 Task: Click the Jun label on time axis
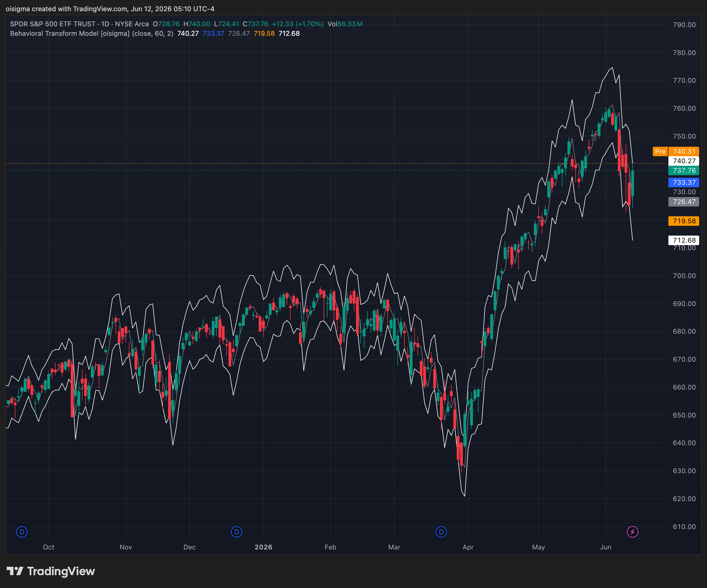coord(606,547)
